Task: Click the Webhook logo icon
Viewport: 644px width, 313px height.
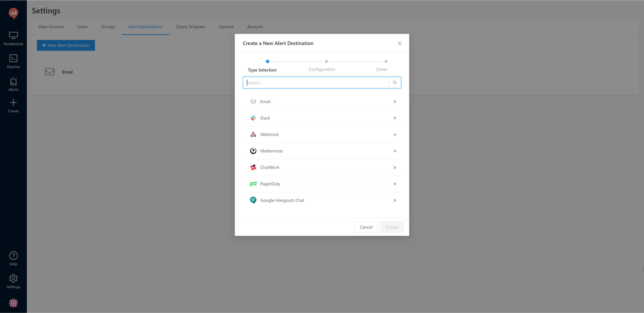Action: (253, 135)
